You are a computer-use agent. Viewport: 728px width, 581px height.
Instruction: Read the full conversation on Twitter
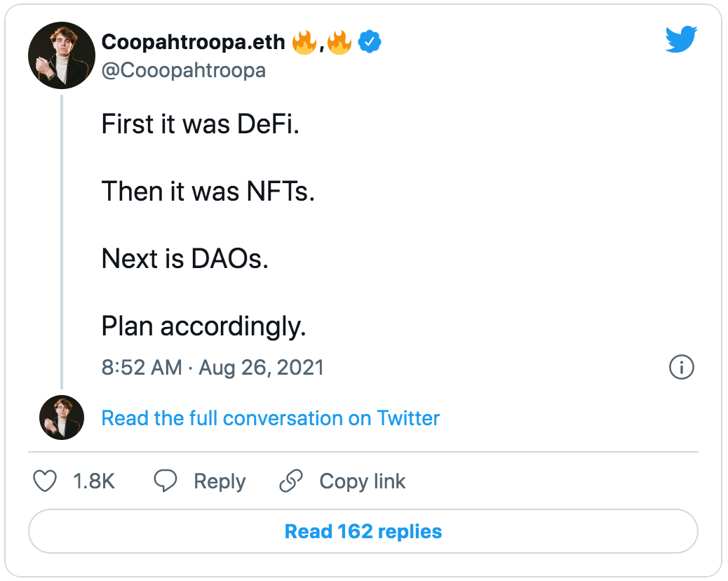(x=270, y=418)
